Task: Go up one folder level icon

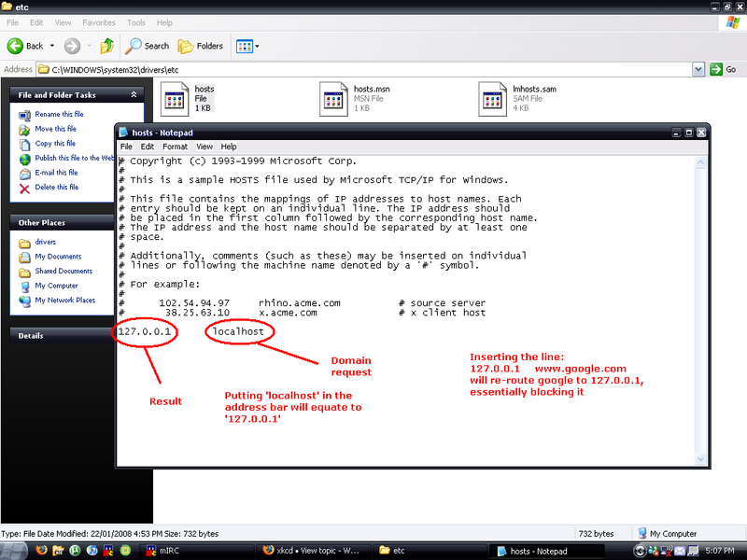Action: [107, 46]
